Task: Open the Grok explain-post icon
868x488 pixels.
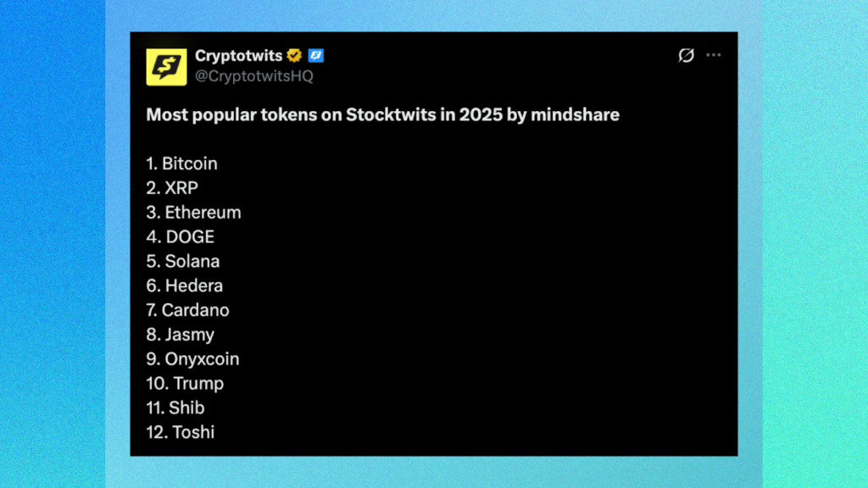Action: coord(686,55)
